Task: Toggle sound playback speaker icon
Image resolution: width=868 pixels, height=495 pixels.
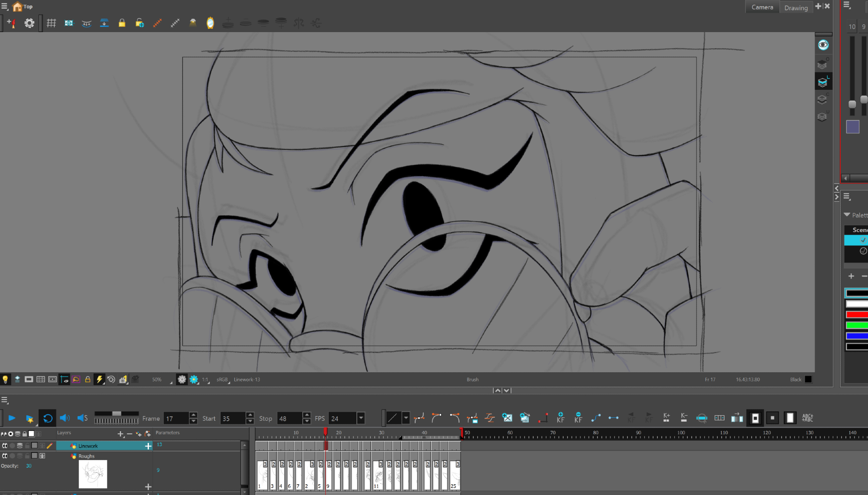Action: point(64,418)
